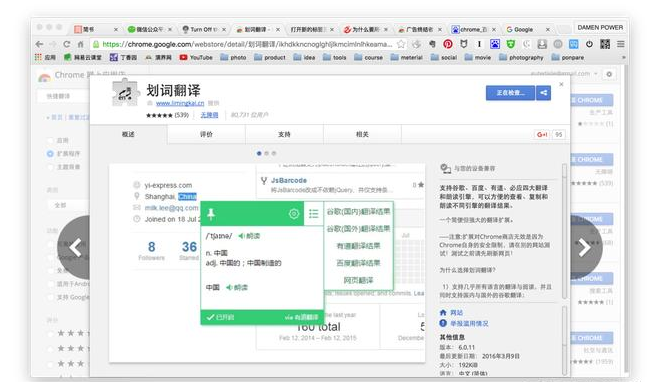
Task: Open the social bookmarks folder
Action: click(444, 57)
